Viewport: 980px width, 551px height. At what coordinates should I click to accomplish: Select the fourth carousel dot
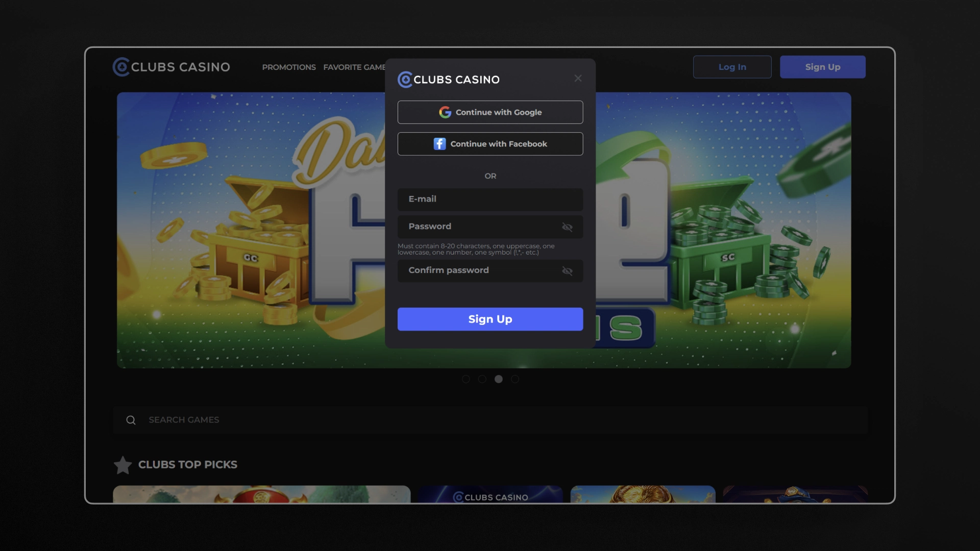(x=515, y=379)
